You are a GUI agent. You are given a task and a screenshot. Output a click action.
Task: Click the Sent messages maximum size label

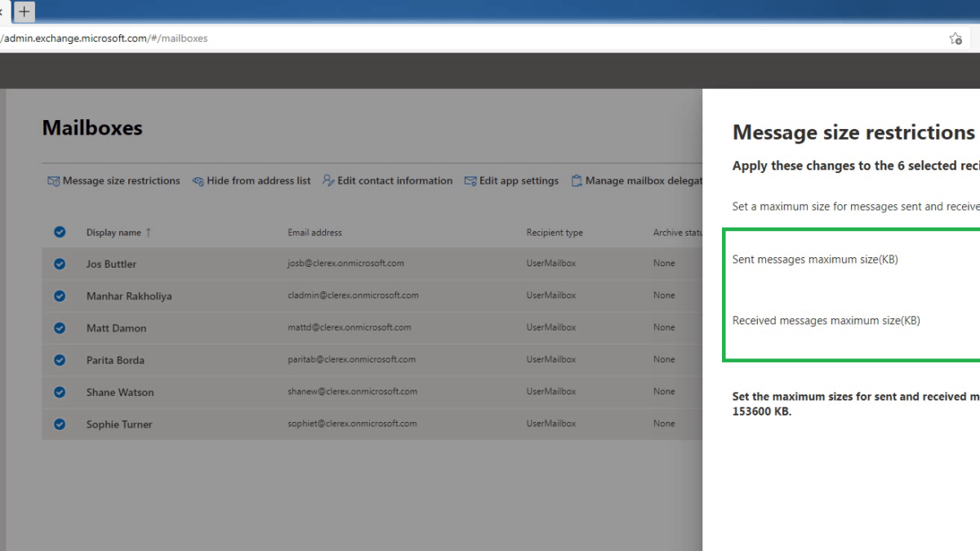(815, 260)
